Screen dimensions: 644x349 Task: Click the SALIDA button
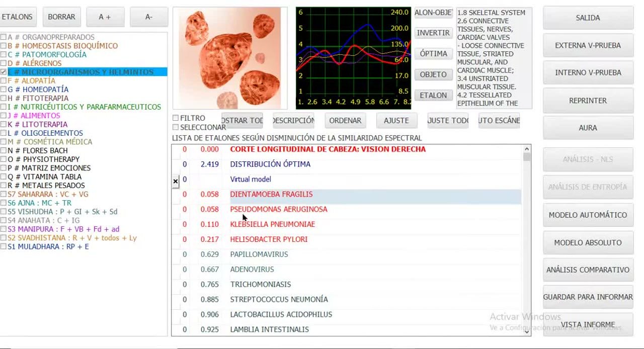(x=588, y=18)
